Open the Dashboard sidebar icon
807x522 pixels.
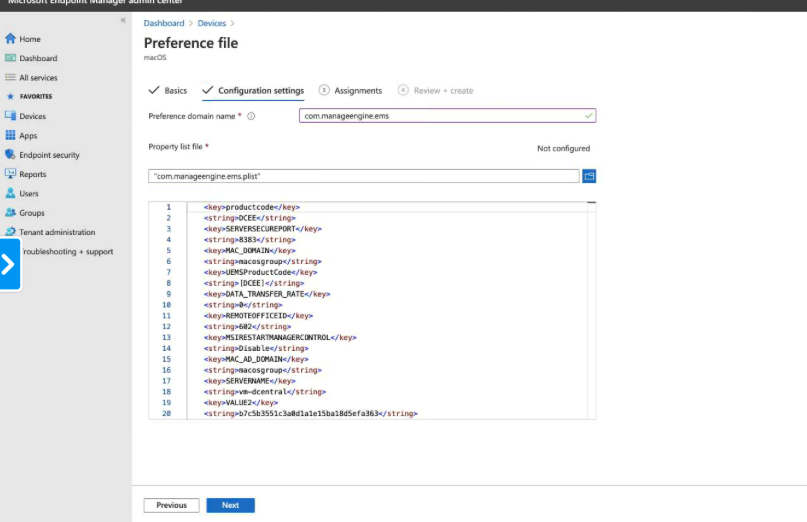10,58
